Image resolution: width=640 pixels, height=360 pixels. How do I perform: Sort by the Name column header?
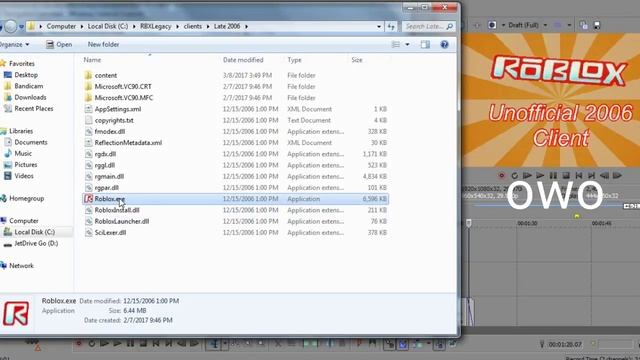(x=92, y=60)
